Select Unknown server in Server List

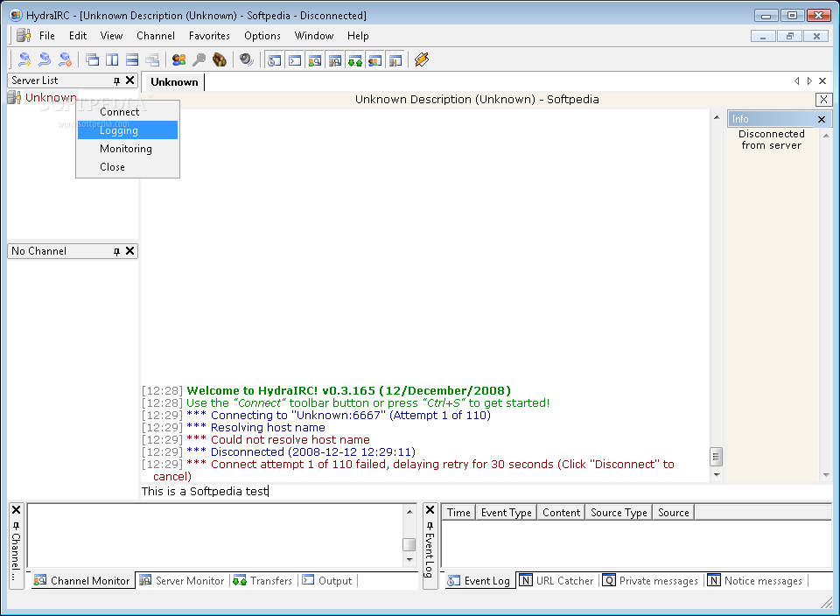51,97
